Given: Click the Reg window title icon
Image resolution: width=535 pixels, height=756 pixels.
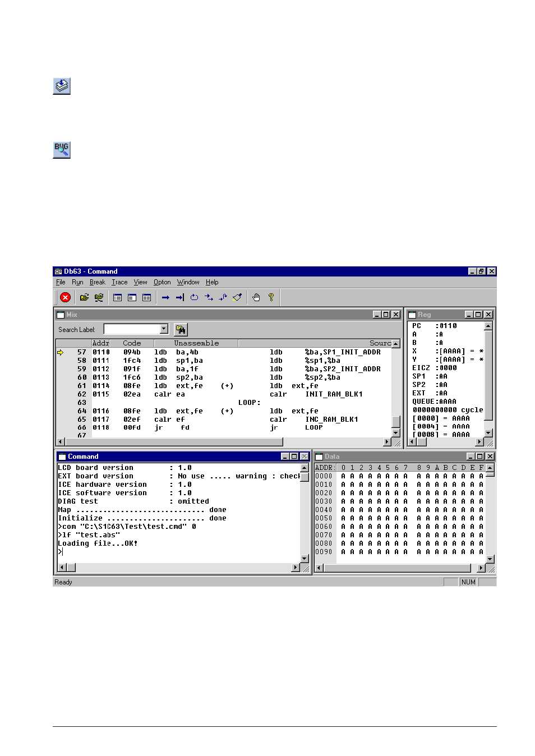Looking at the screenshot, I should [x=412, y=315].
